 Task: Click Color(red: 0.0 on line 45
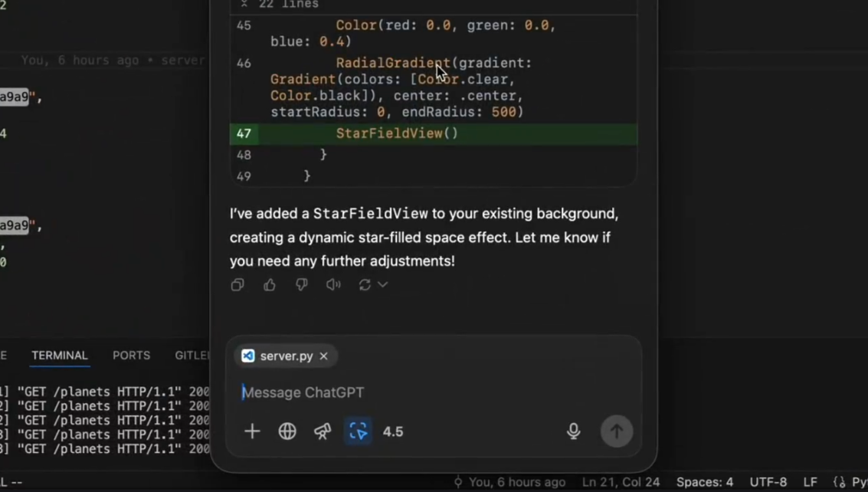(x=393, y=25)
